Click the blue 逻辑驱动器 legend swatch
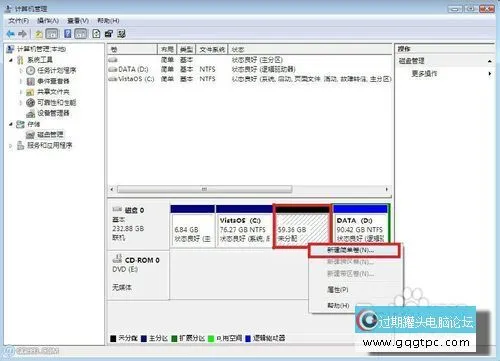 click(x=248, y=339)
